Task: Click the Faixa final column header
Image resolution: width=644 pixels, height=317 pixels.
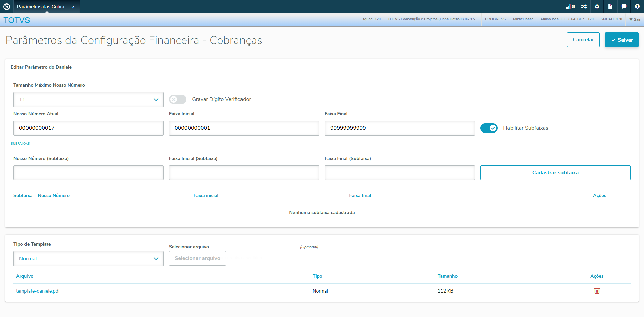Action: pyautogui.click(x=360, y=195)
